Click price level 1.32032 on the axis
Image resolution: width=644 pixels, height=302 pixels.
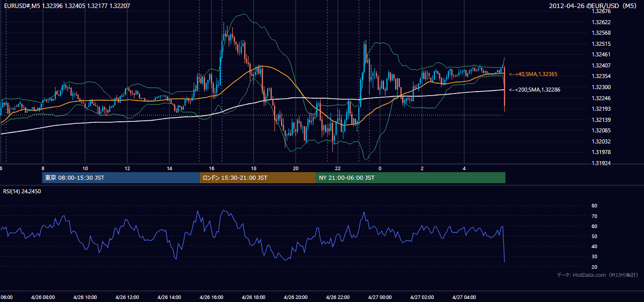(602, 141)
